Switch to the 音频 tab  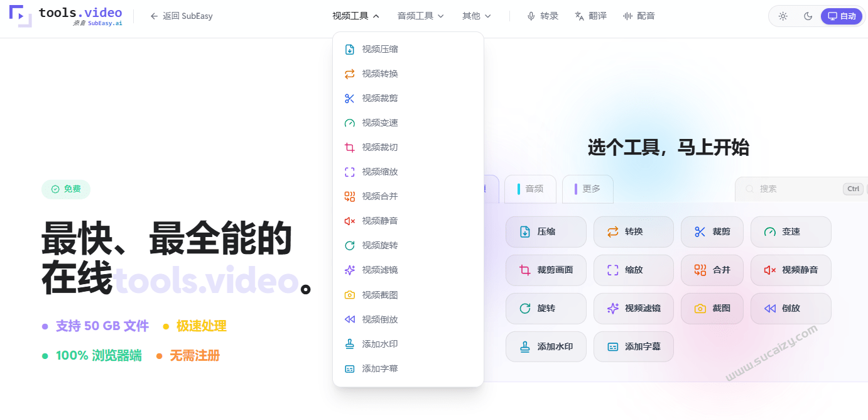530,189
